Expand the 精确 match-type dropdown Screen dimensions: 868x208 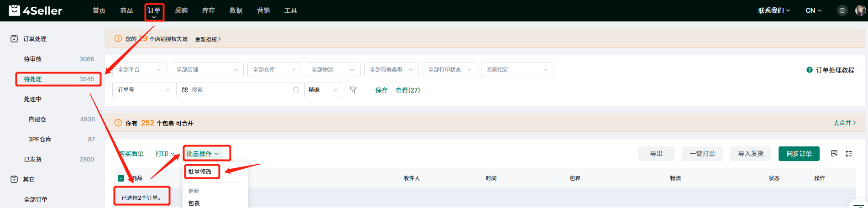(323, 90)
